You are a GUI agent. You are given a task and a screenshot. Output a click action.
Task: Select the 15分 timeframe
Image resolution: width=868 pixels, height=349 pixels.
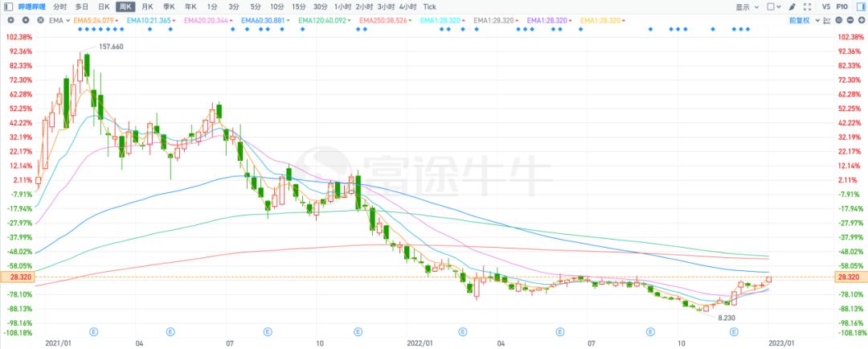pyautogui.click(x=297, y=6)
